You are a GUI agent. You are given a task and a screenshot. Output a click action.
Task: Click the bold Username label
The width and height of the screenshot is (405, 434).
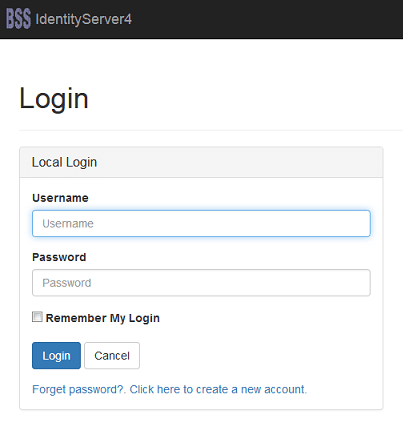[60, 198]
